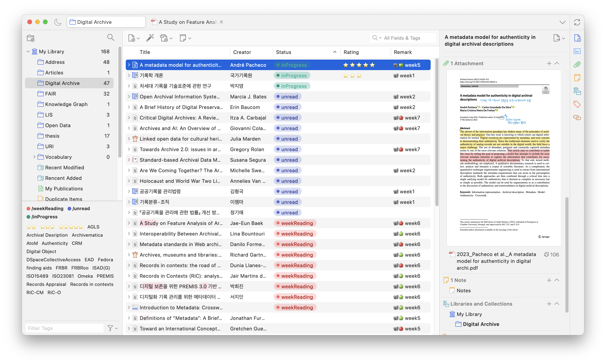Expand the row 기록학 개론
Screen dimensions: 606x364
point(129,76)
